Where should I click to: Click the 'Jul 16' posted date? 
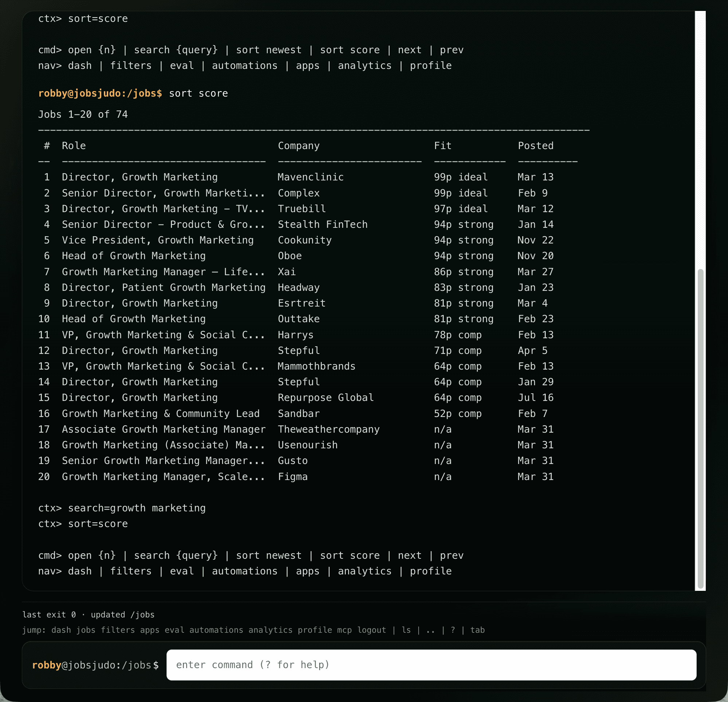(x=536, y=397)
